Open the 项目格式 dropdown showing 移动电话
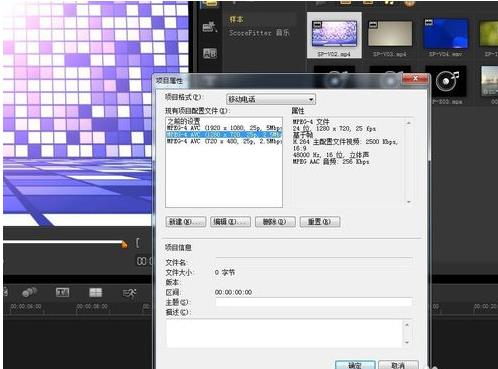This screenshot has width=498, height=369. pos(271,99)
